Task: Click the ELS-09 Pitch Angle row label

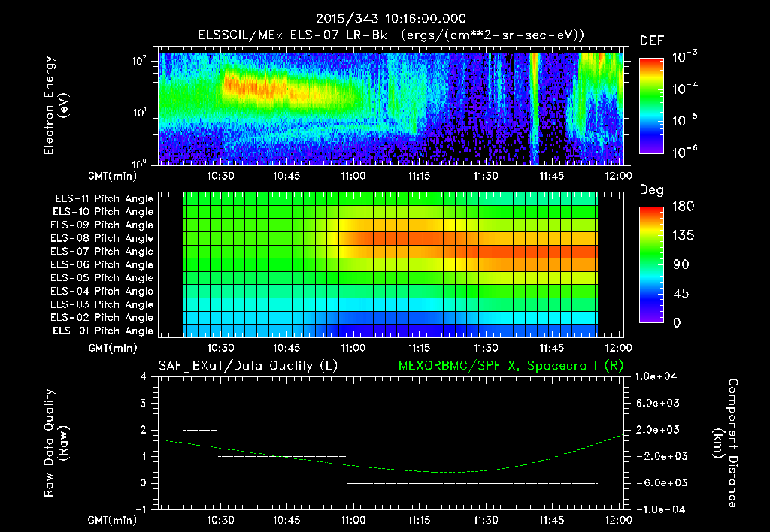Action: 102,225
